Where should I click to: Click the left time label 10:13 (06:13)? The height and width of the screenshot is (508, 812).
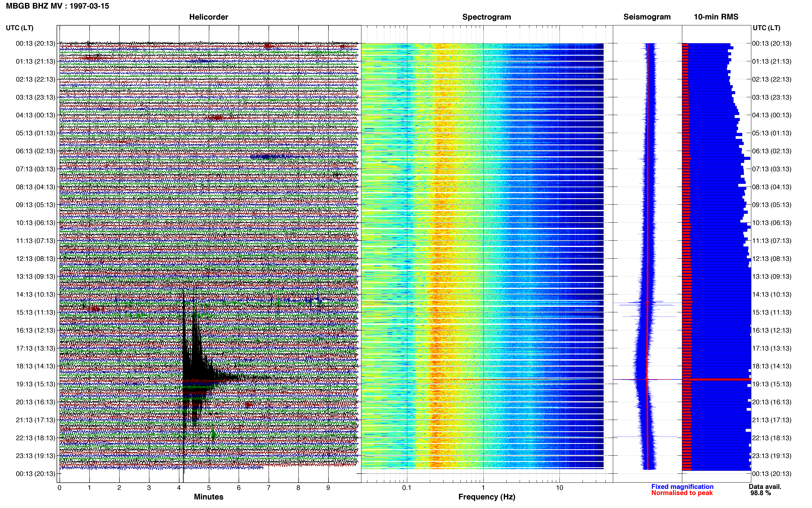coord(36,223)
